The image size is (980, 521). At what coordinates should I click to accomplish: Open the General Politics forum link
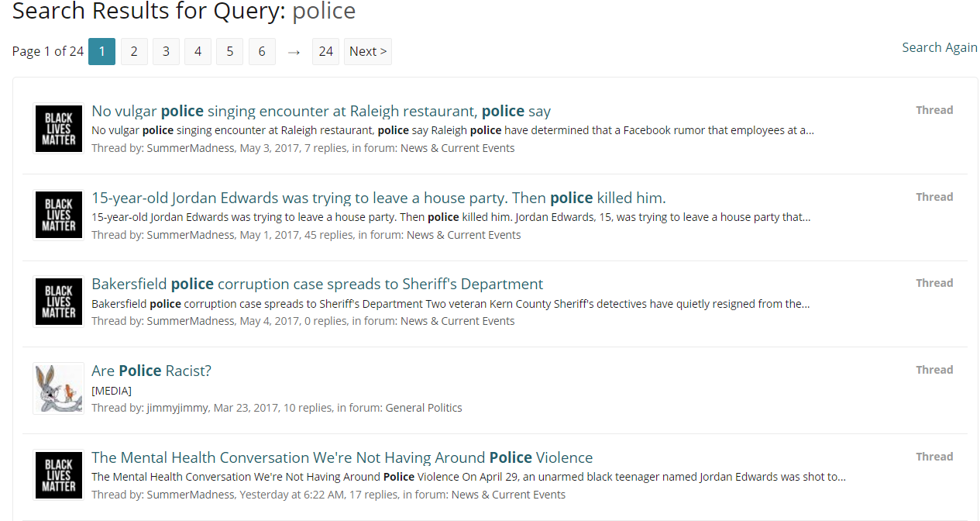[423, 408]
